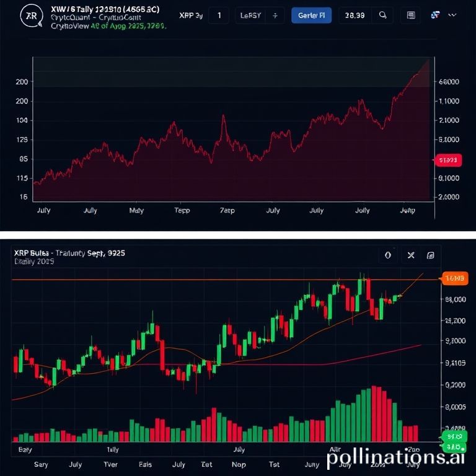Click the lower green tag at bottom right

tap(454, 447)
